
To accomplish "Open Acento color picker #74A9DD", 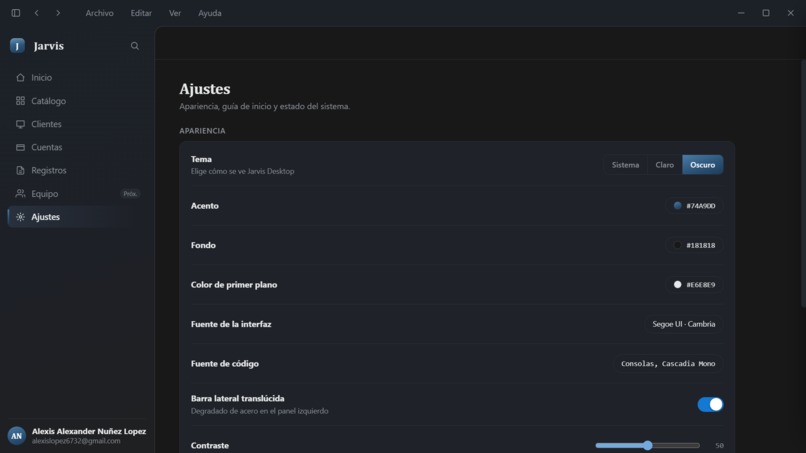I will [x=694, y=206].
